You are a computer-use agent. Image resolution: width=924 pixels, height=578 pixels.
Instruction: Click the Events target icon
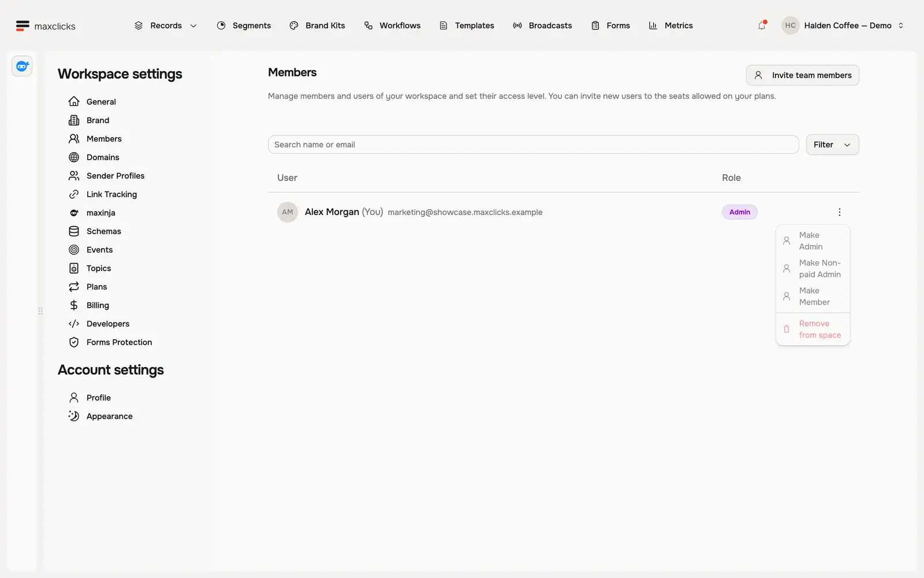tap(74, 250)
